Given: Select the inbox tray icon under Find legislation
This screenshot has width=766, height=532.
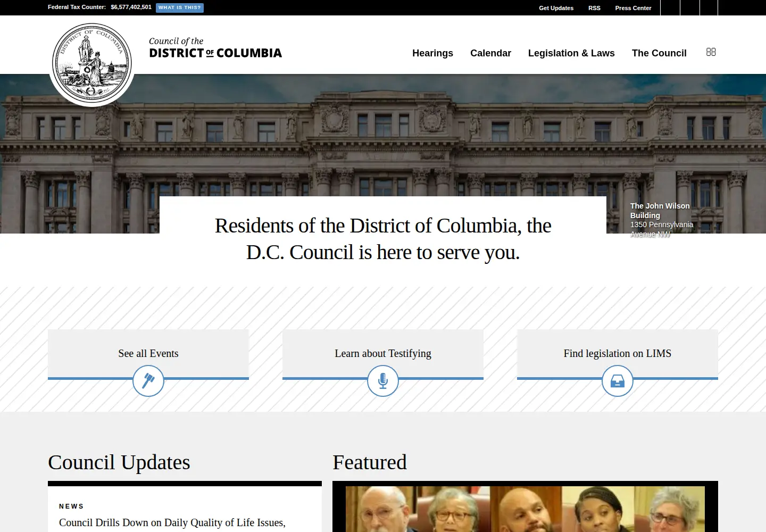Looking at the screenshot, I should (x=618, y=381).
